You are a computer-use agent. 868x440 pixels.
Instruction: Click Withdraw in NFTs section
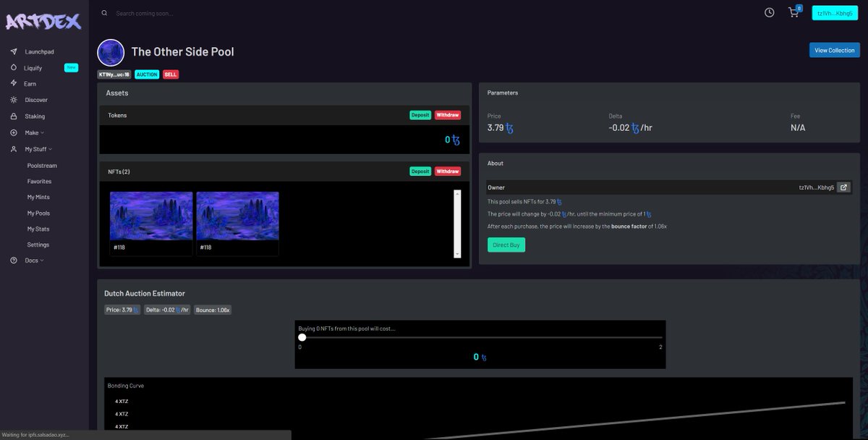448,172
